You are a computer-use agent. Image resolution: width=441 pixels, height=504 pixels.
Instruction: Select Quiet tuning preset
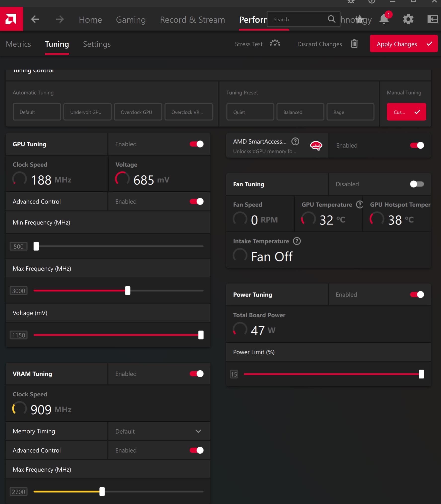coord(250,112)
